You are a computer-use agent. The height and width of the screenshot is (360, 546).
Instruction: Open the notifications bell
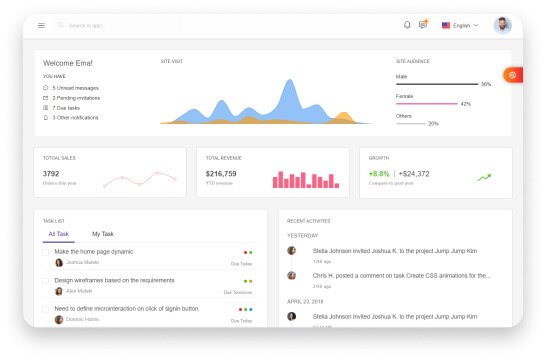click(x=407, y=25)
